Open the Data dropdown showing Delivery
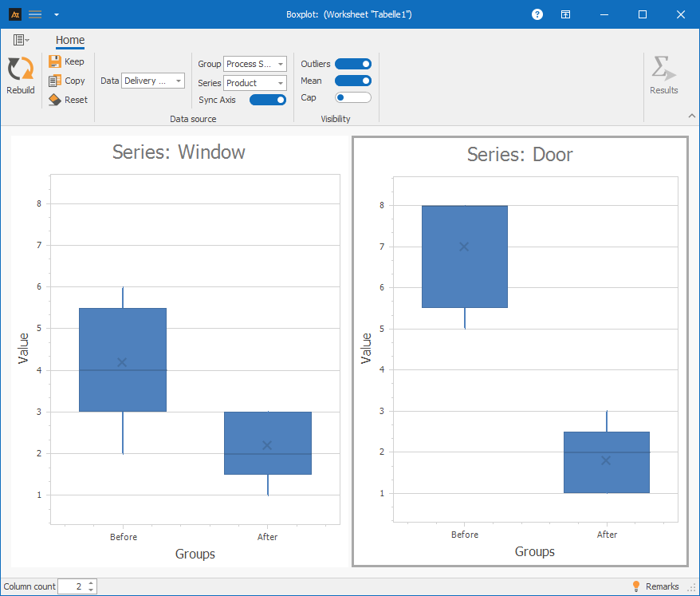The width and height of the screenshot is (700, 596). [153, 81]
